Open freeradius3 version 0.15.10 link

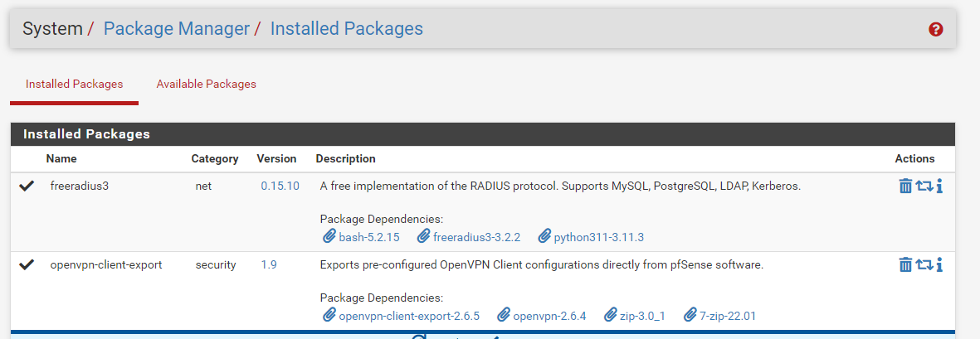click(280, 186)
